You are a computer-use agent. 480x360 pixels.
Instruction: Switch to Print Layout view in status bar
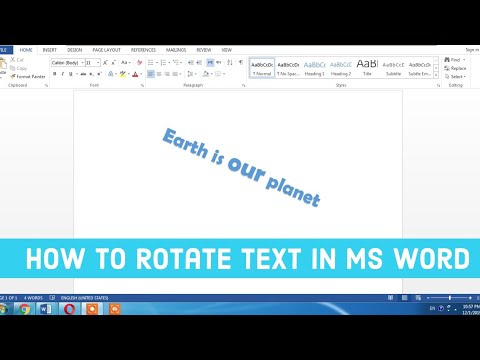[404, 298]
